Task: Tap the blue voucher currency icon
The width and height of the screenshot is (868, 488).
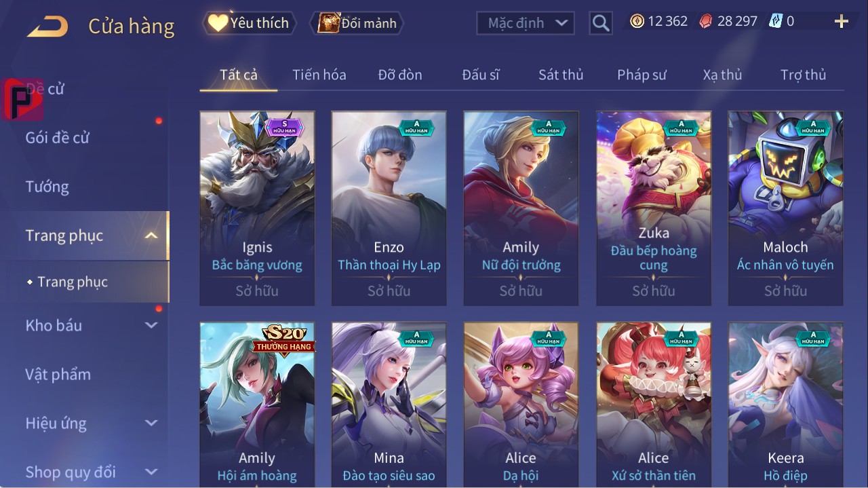Action: (775, 21)
